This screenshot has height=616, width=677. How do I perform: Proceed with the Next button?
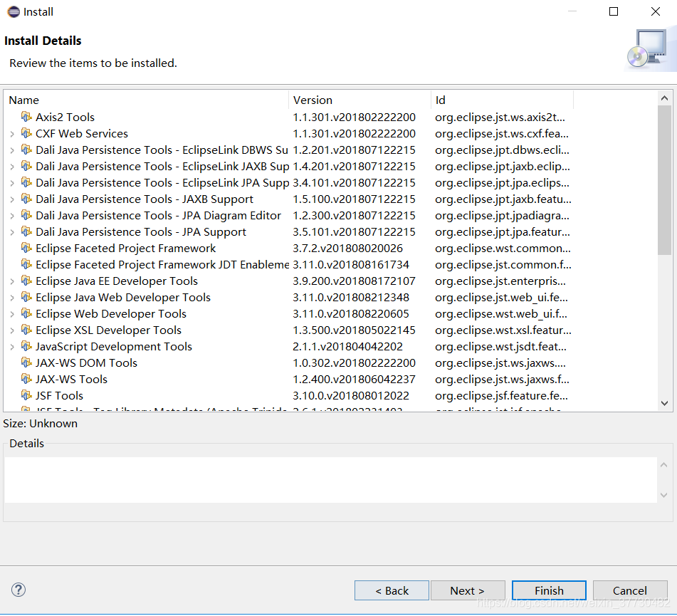pos(468,590)
